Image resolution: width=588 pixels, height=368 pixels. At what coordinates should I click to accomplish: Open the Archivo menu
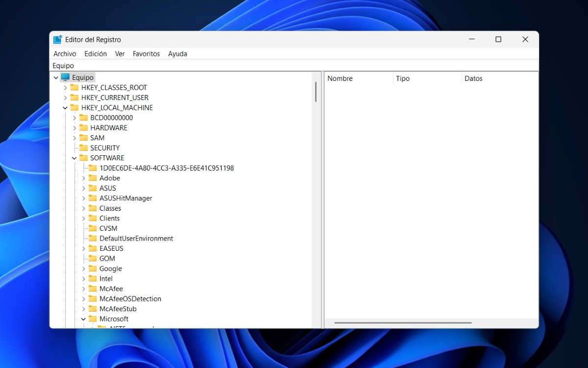(65, 54)
